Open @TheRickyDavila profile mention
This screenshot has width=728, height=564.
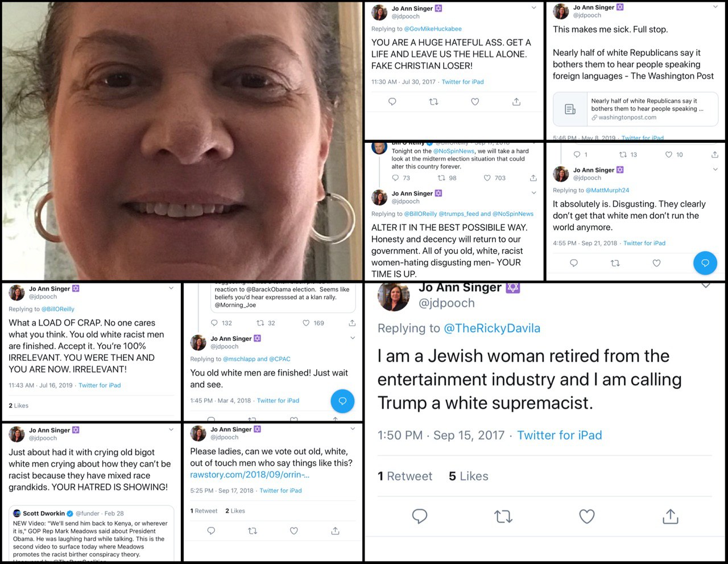point(492,328)
